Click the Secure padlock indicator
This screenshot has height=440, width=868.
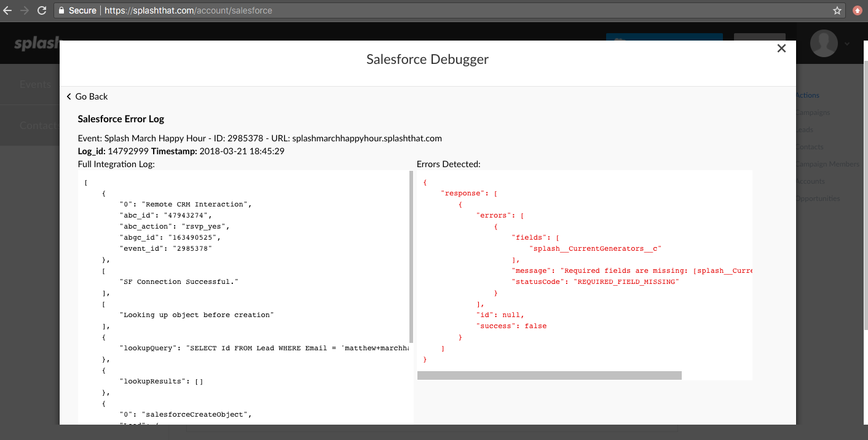(77, 10)
